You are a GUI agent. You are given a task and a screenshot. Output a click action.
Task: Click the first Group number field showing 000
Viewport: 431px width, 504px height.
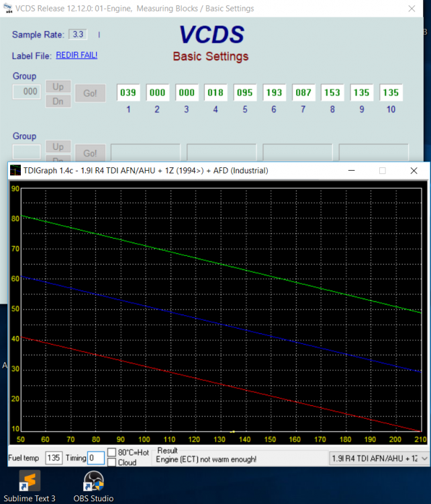(27, 91)
